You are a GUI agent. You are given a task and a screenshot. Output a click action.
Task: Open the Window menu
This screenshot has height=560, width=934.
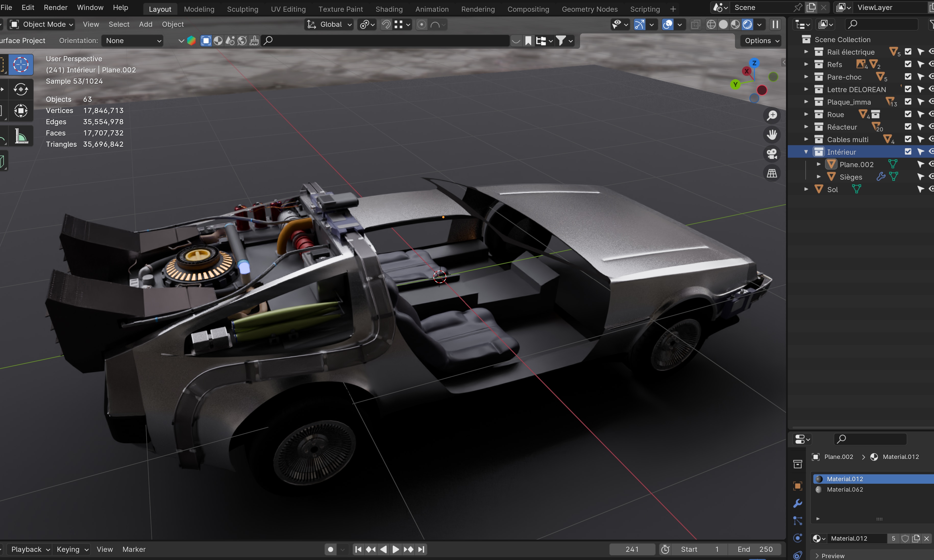[x=90, y=8]
